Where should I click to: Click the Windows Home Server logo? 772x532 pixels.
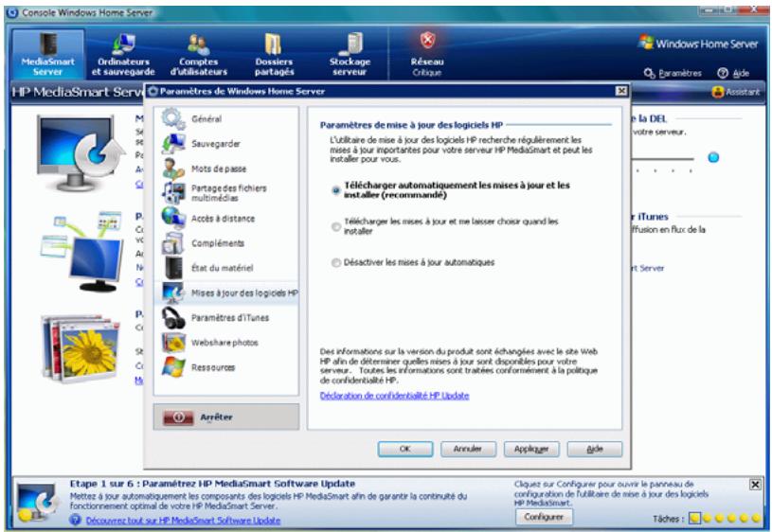tap(698, 44)
